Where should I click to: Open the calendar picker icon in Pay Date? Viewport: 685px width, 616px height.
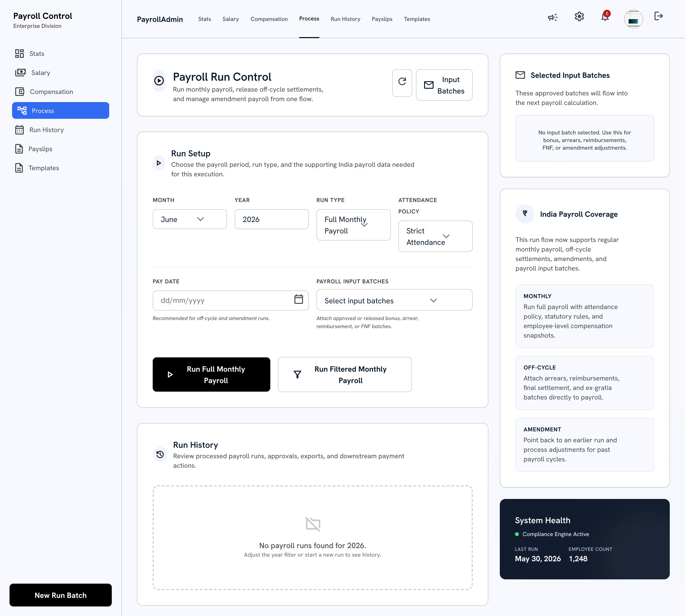299,299
